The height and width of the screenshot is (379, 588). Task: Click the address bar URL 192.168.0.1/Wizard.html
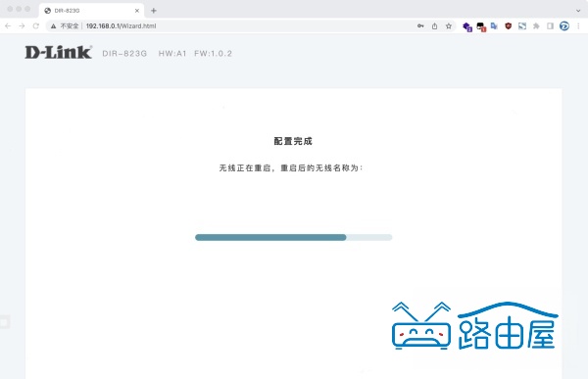[x=121, y=25]
